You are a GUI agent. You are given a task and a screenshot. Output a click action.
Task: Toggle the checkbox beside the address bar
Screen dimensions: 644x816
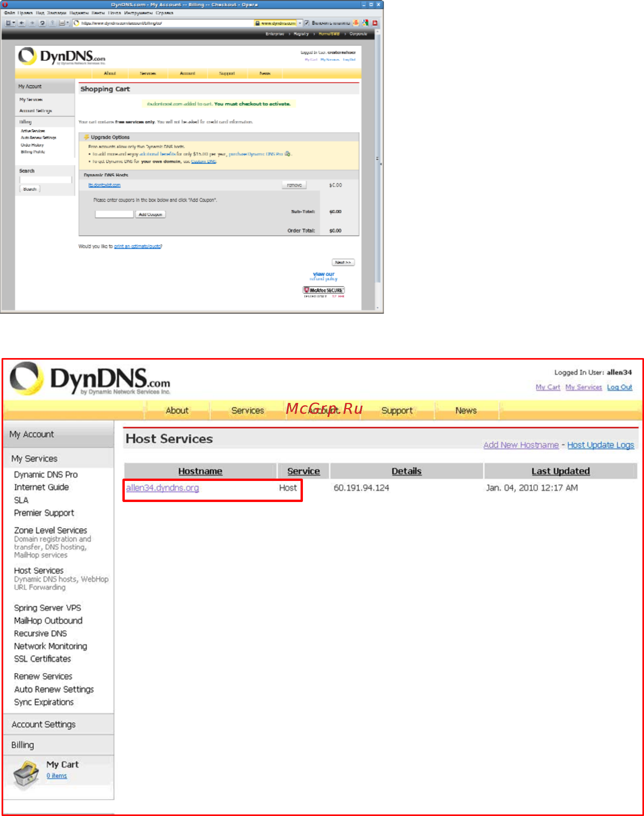306,23
